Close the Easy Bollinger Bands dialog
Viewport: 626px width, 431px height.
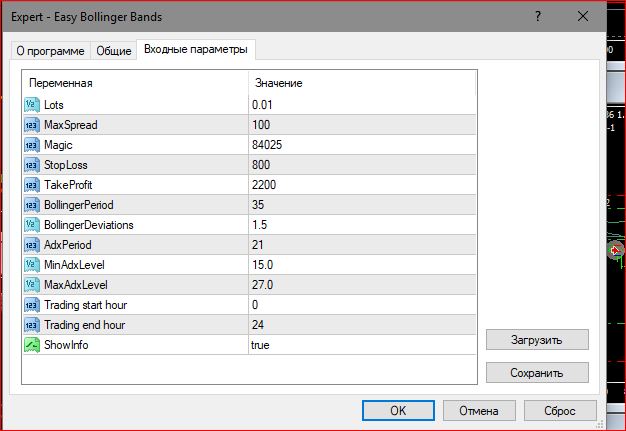coord(583,16)
